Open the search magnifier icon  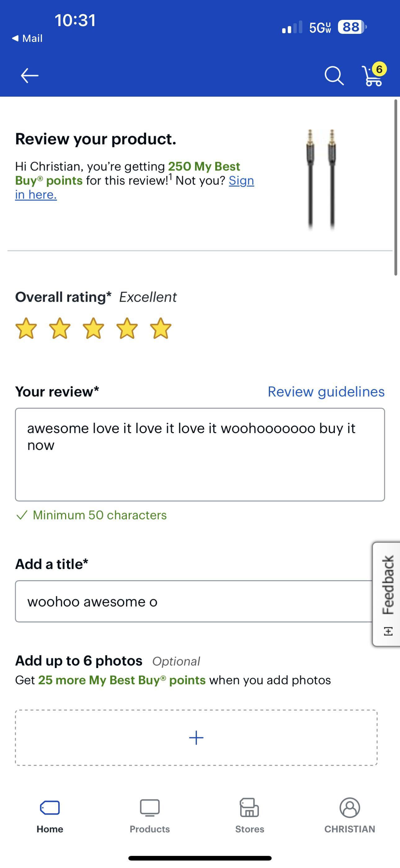click(334, 75)
